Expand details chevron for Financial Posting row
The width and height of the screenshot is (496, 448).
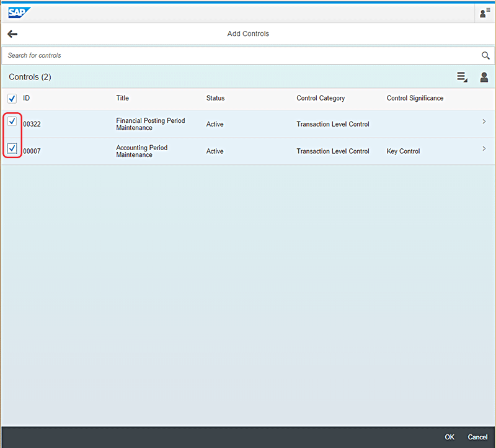coord(484,122)
